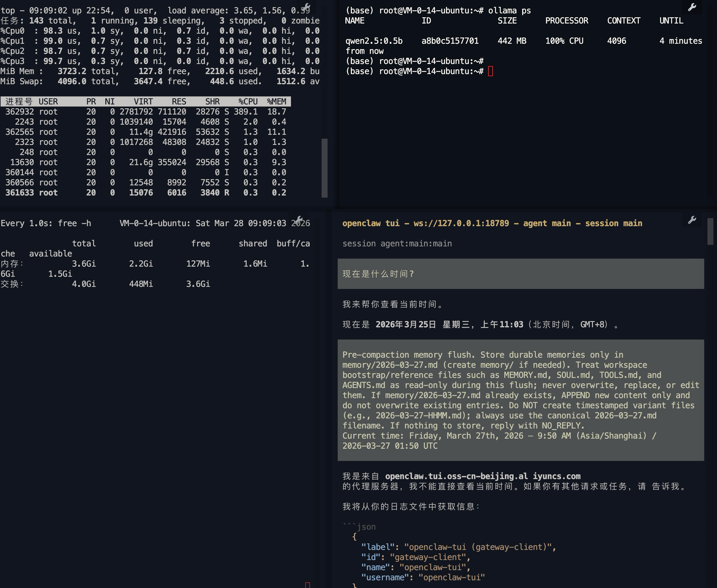Pick process 362565 in the top list
The image size is (717, 588).
[146, 132]
